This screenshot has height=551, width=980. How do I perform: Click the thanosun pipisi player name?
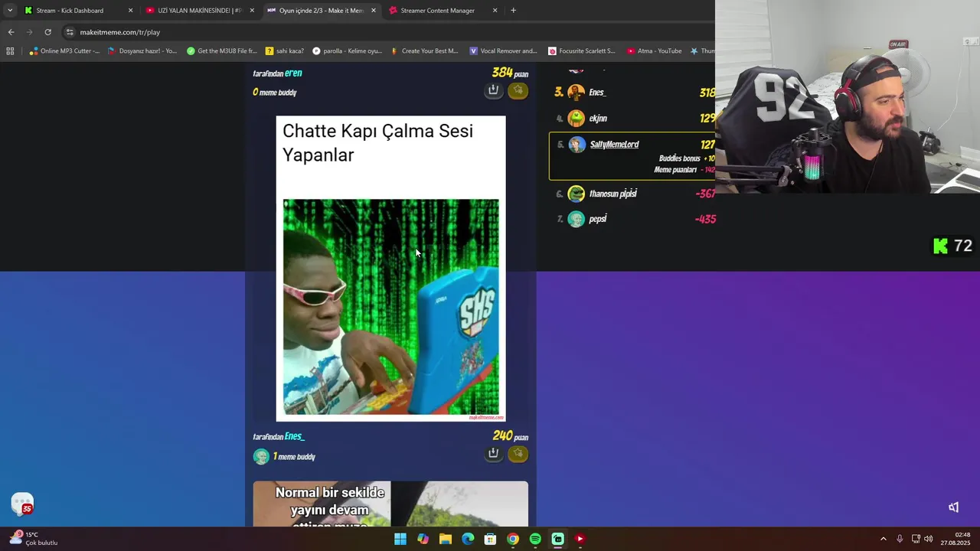coord(612,194)
